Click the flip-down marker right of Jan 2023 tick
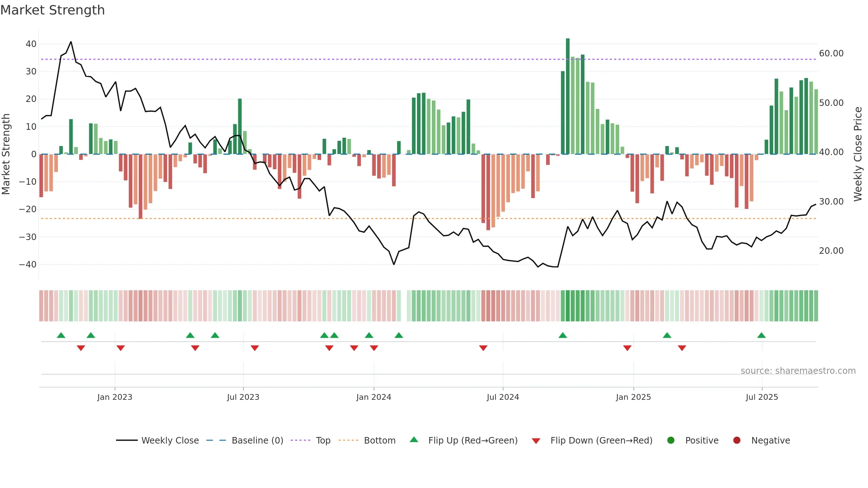The image size is (868, 488). point(121,348)
